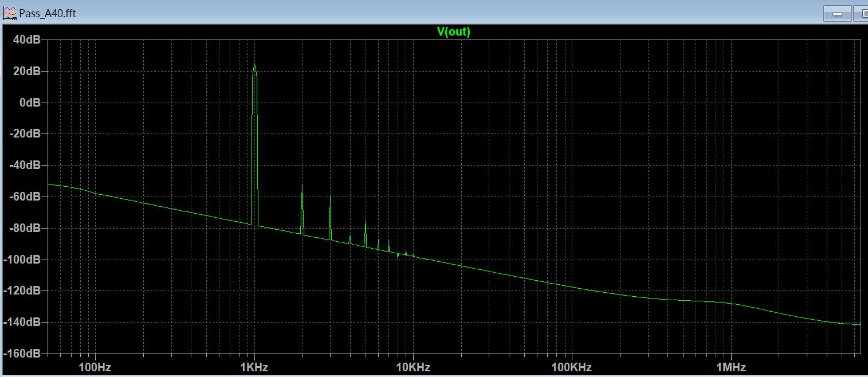Click the 1KHz horizontal axis label

[x=254, y=367]
